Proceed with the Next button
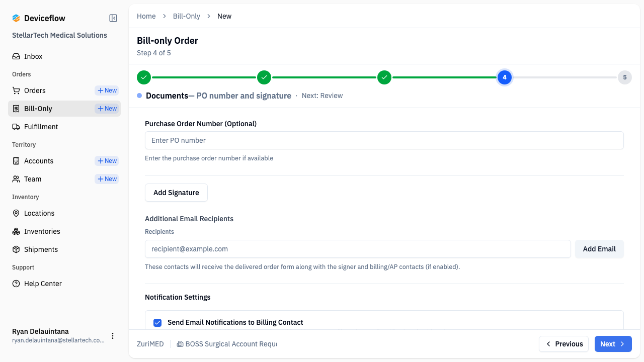This screenshot has height=362, width=644. [x=613, y=344]
